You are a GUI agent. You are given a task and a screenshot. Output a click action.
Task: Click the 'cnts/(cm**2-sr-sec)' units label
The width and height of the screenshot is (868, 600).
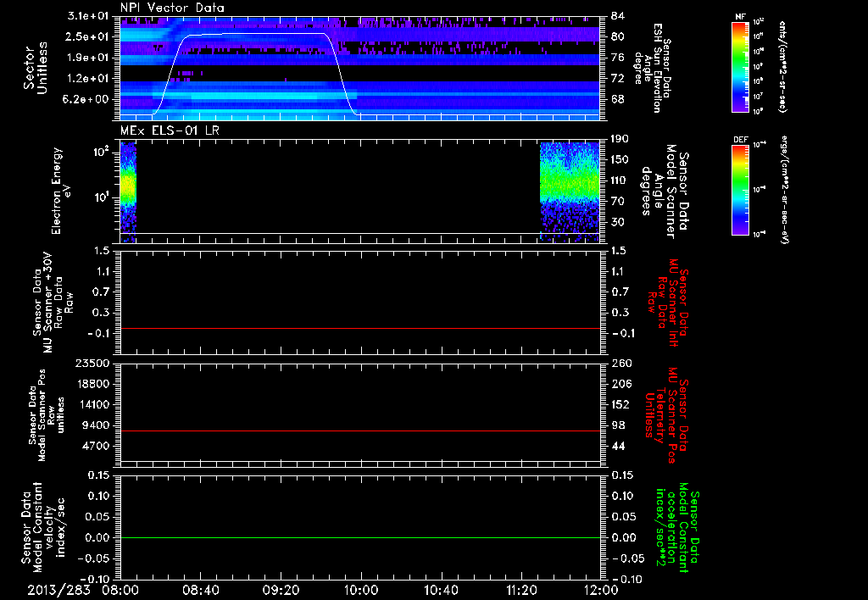coord(782,66)
